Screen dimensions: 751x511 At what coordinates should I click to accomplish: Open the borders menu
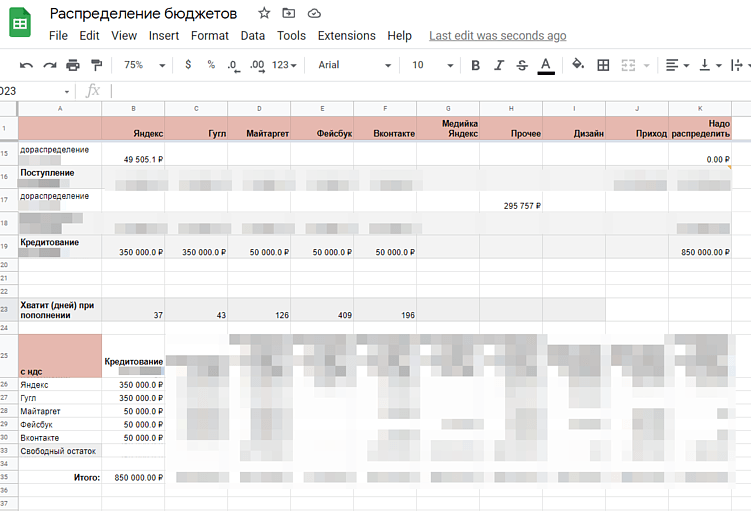(x=603, y=65)
